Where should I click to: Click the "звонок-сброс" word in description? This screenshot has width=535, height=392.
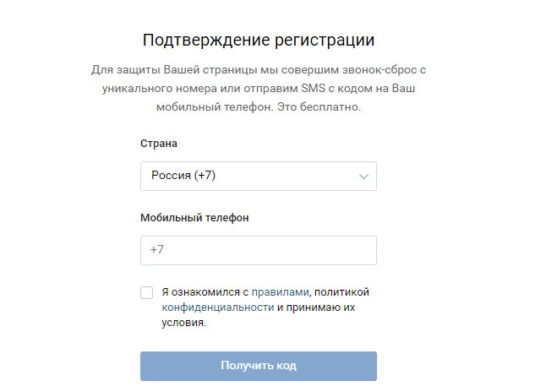[x=383, y=69]
